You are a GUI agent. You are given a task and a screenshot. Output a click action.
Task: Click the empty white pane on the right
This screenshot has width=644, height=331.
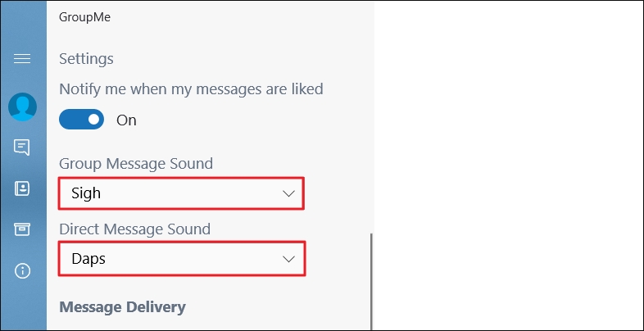click(508, 164)
